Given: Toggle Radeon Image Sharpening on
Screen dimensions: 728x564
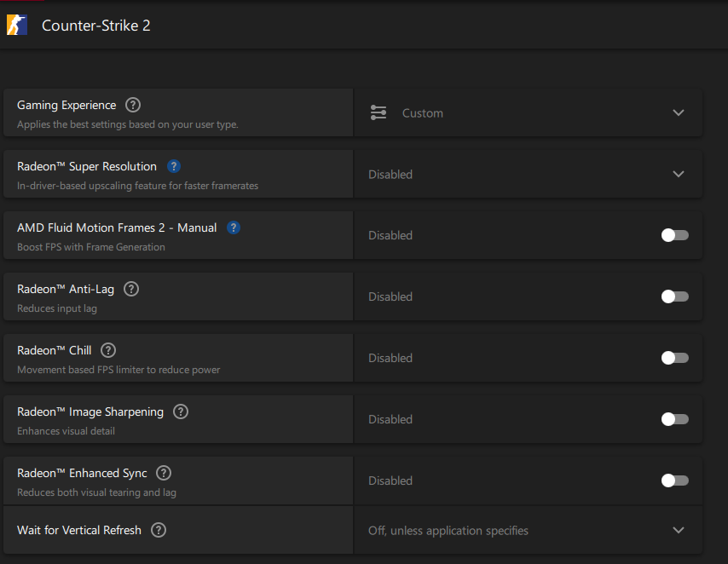Looking at the screenshot, I should 674,419.
